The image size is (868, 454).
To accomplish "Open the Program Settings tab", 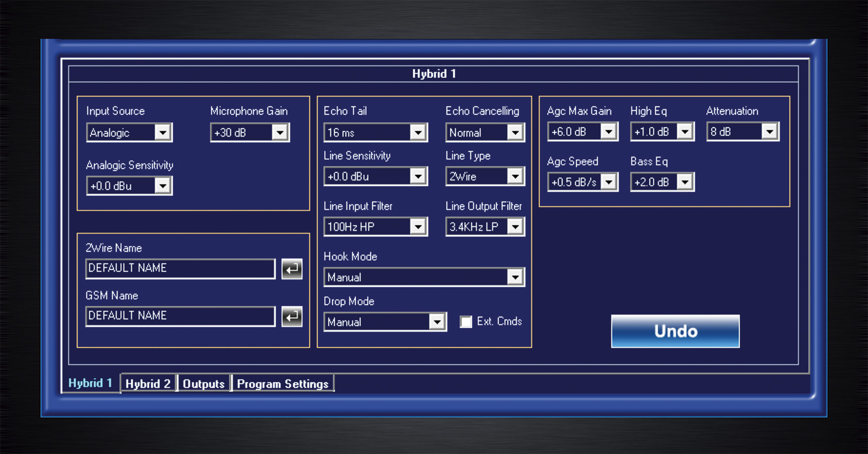I will click(x=283, y=383).
